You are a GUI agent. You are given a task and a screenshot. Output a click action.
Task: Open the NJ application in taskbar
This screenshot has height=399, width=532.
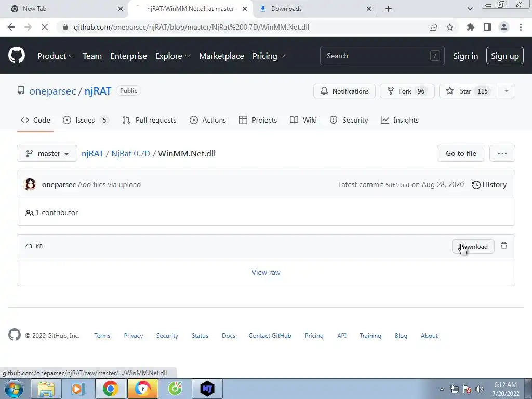207,389
